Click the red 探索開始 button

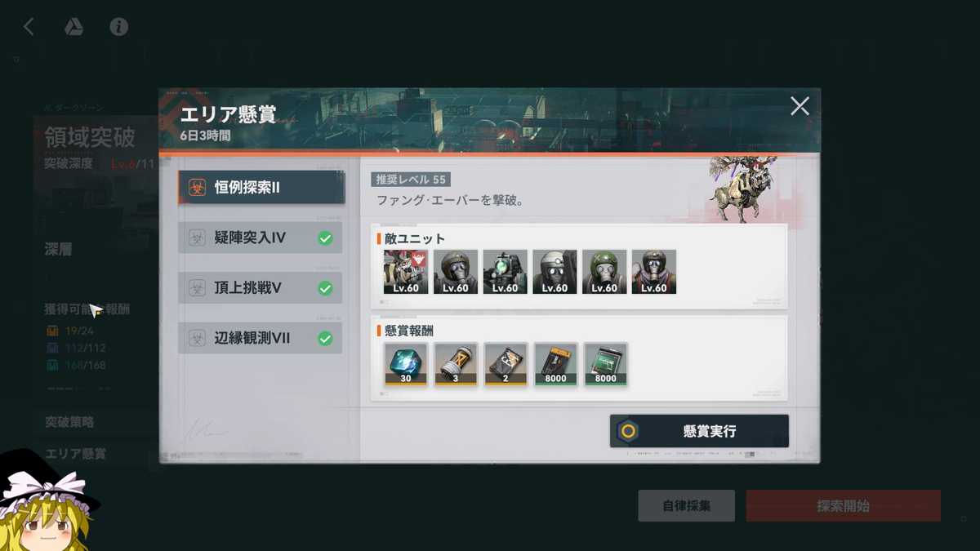pyautogui.click(x=843, y=506)
